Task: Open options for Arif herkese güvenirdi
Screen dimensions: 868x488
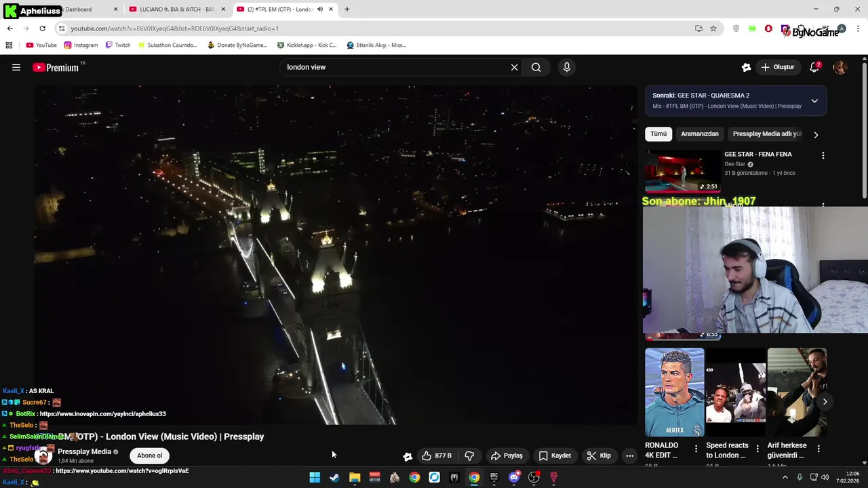Action: 818,449
